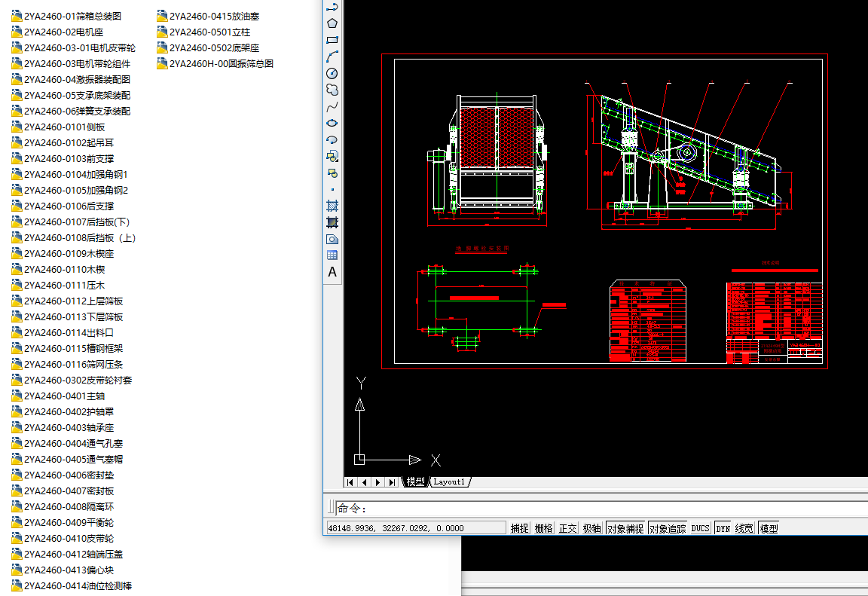Click the Insert Block tool
The image size is (868, 596).
click(332, 156)
